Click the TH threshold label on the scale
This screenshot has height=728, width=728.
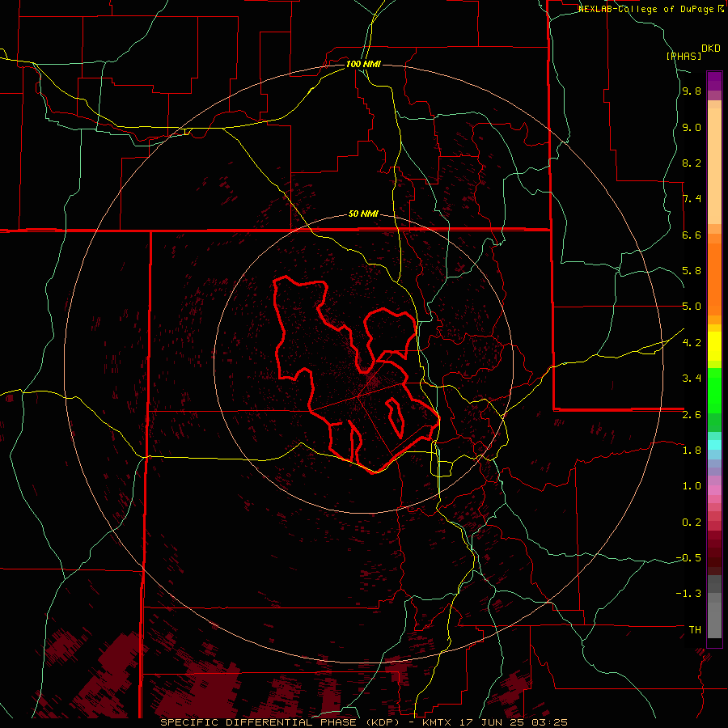695,630
